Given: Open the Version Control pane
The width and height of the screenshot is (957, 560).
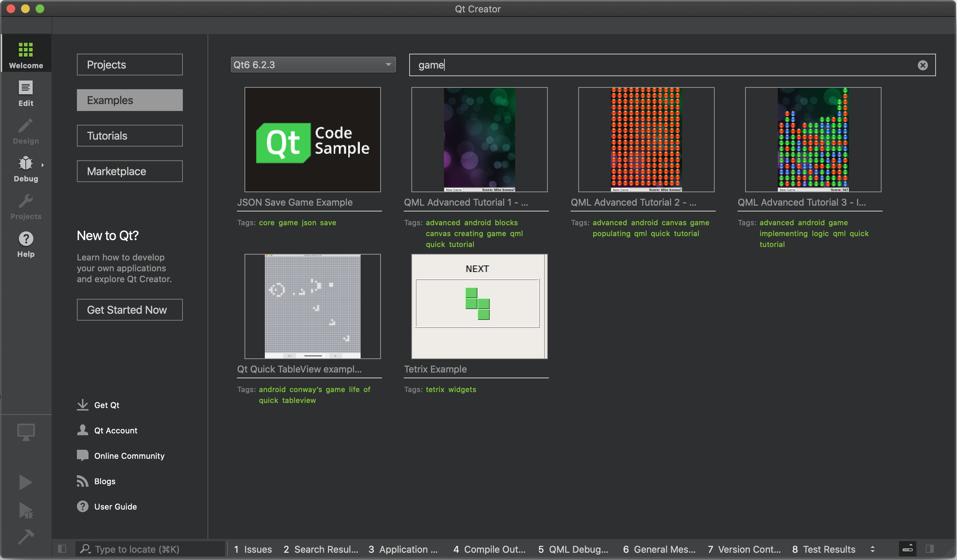Looking at the screenshot, I should click(744, 549).
